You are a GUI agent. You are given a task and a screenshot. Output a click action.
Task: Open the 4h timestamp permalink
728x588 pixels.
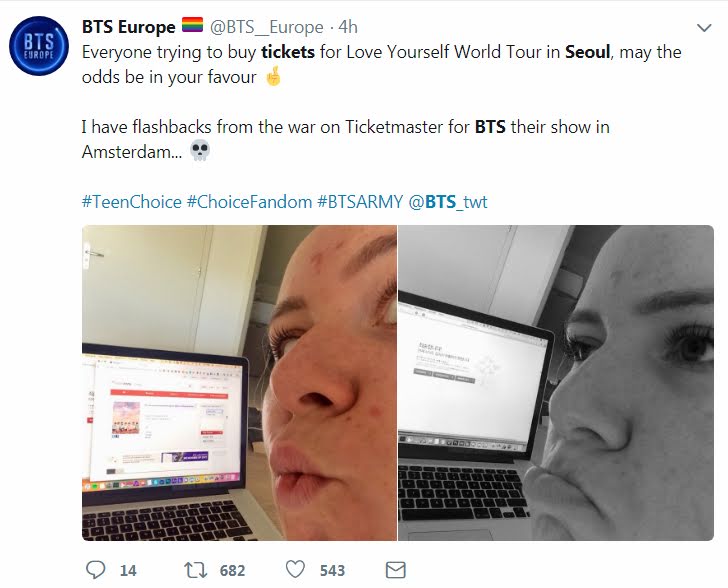click(x=348, y=27)
